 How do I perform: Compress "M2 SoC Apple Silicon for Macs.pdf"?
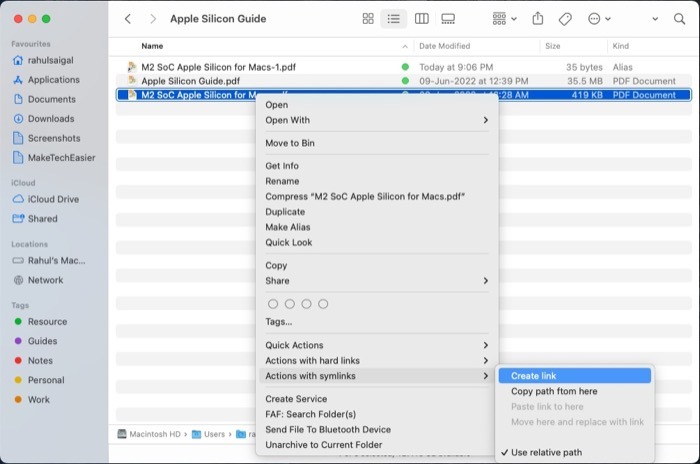coord(365,196)
